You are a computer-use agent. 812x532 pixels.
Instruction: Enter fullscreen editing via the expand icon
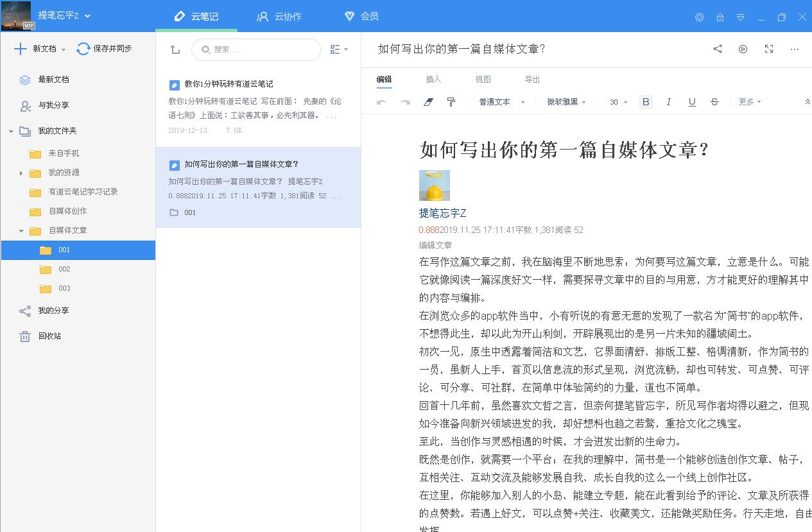tap(768, 49)
